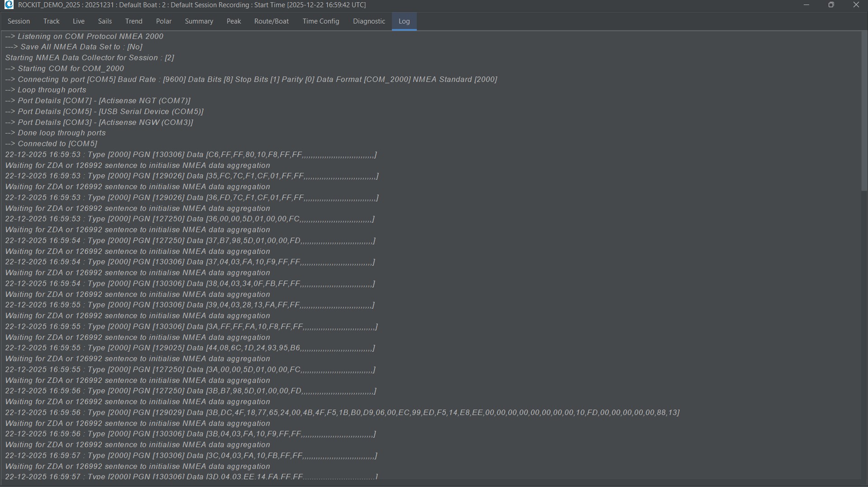The width and height of the screenshot is (868, 487).
Task: Open the Diagnostic tab
Action: [369, 21]
